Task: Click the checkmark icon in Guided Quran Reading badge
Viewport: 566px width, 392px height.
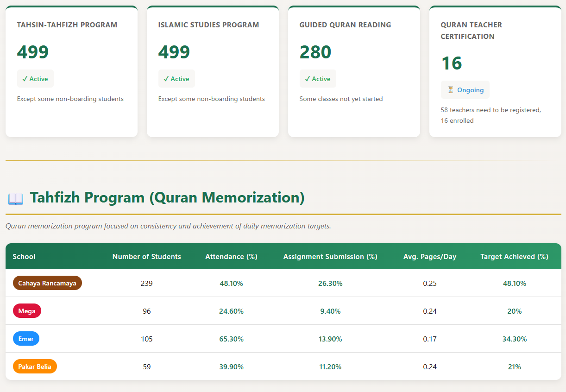Action: (x=308, y=78)
